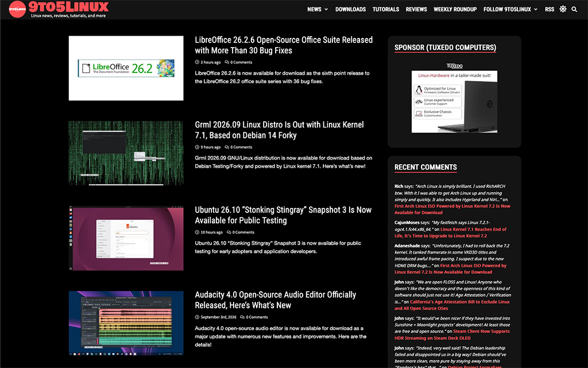Open 'Linux Kernel 7.1 Reaches End of Life' comment link
The image size is (588, 368).
pyautogui.click(x=450, y=233)
